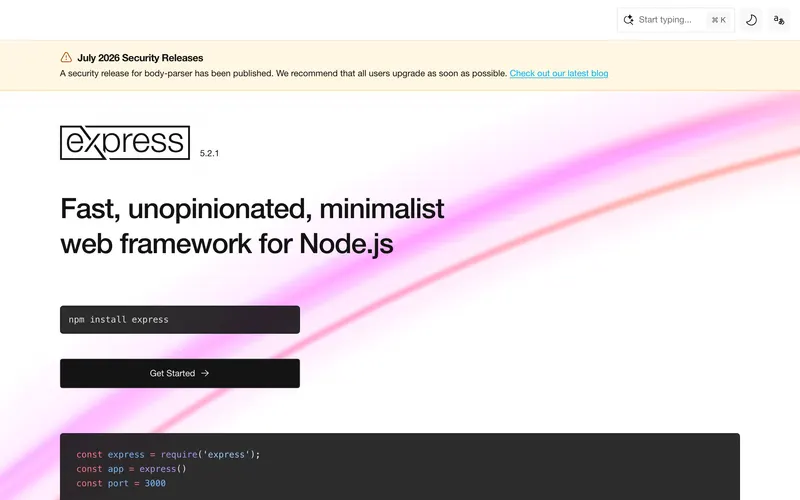The height and width of the screenshot is (500, 800).
Task: Click the 'npm install express' command box
Action: pyautogui.click(x=180, y=319)
